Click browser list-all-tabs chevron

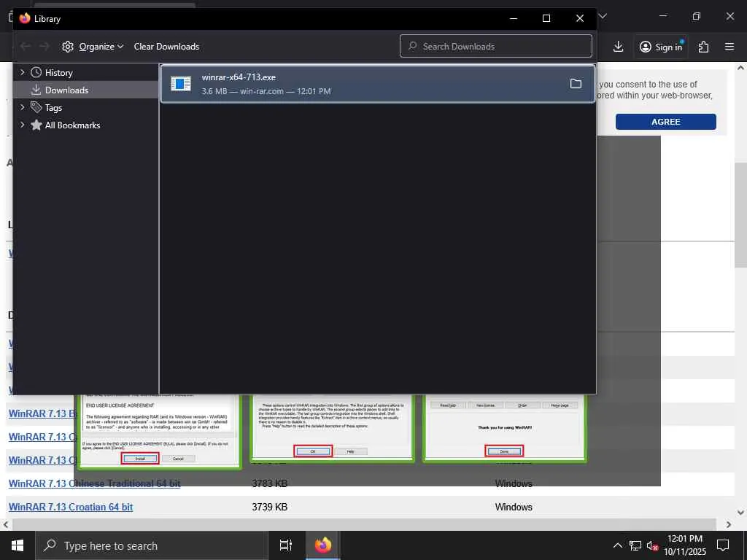pyautogui.click(x=603, y=16)
